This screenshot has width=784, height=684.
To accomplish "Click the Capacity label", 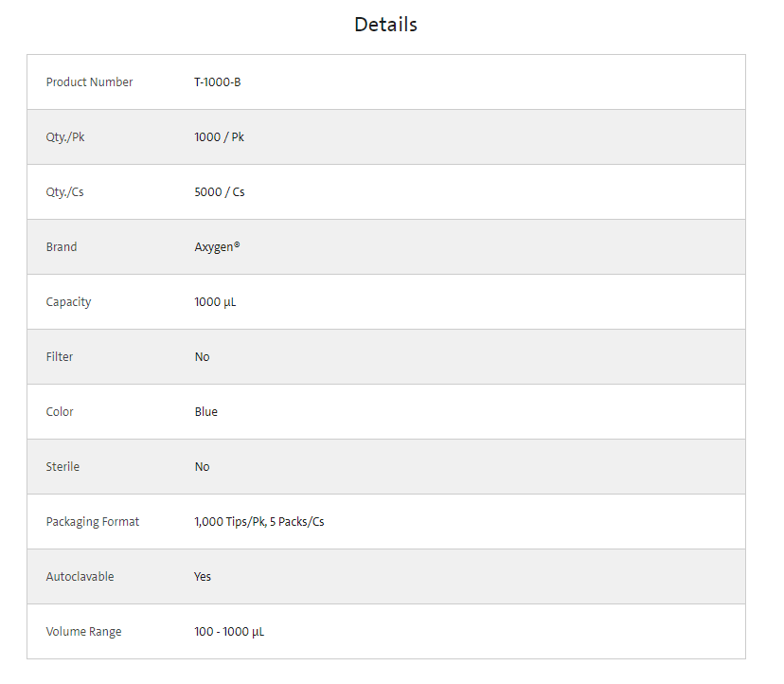I will 68,302.
